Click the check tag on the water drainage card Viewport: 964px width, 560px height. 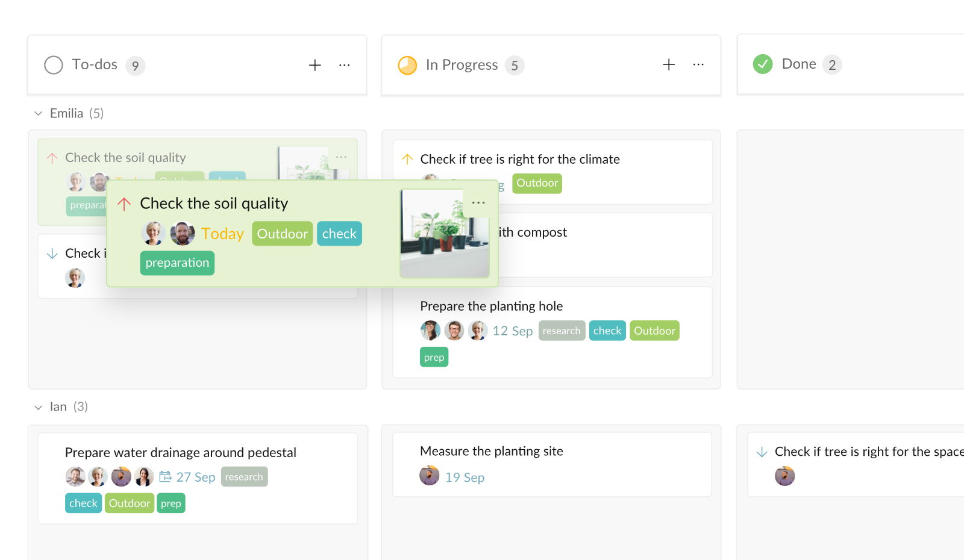(x=83, y=503)
